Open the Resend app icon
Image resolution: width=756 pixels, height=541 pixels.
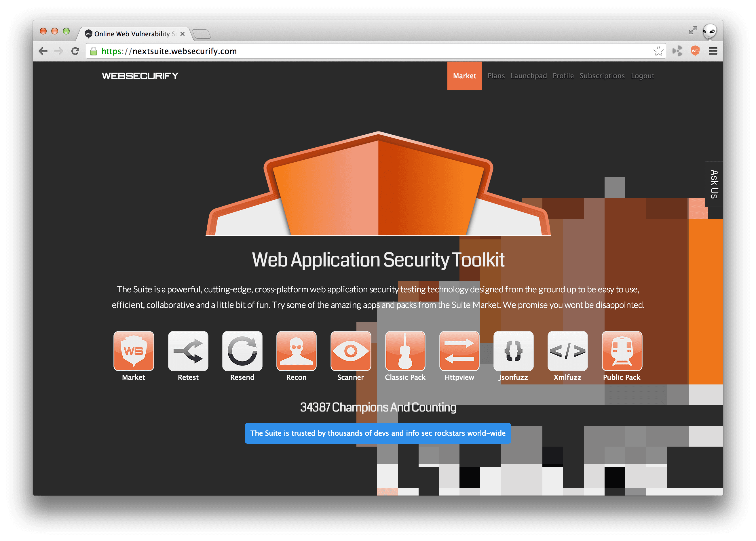point(242,351)
